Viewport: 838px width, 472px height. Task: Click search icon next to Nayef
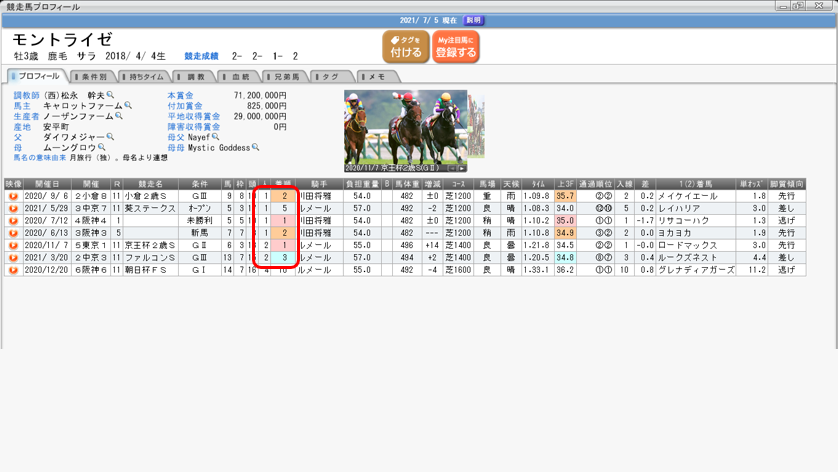point(216,137)
